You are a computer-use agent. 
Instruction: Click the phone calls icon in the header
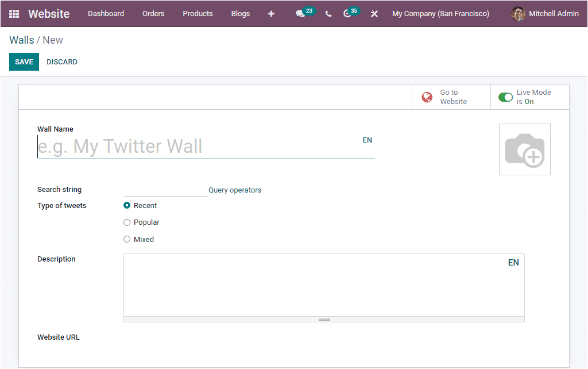(328, 13)
